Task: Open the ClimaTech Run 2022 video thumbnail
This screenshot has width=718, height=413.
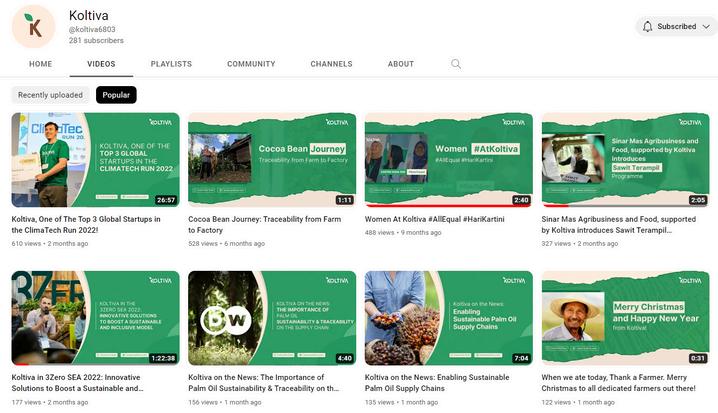Action: point(95,160)
